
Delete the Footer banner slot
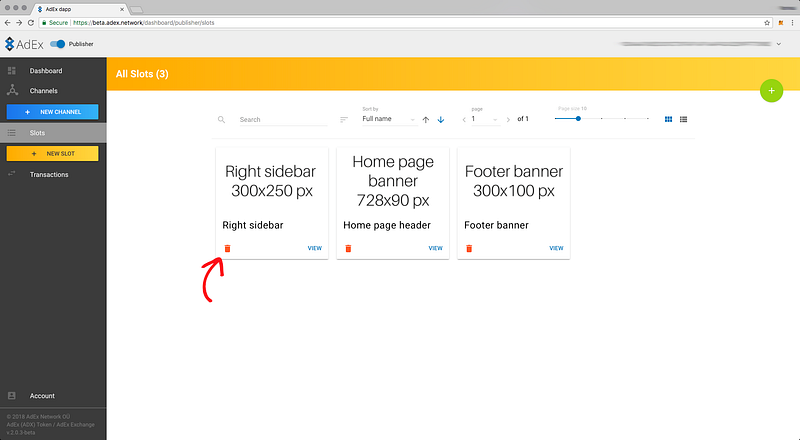tap(469, 248)
